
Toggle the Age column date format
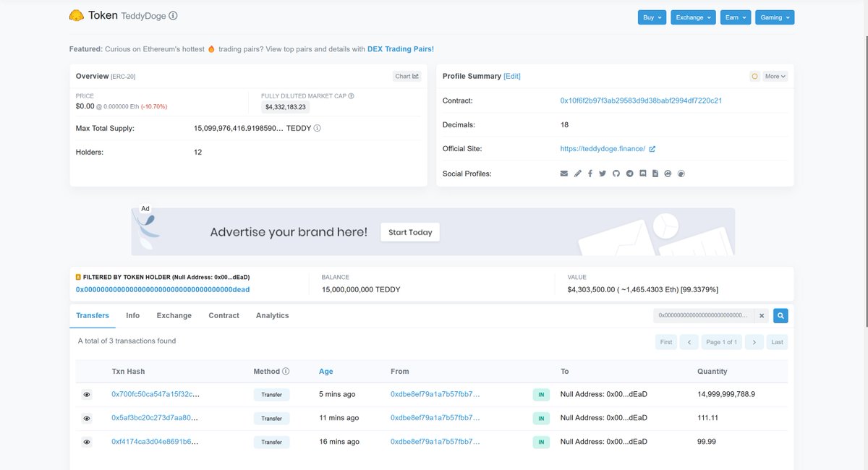tap(326, 372)
